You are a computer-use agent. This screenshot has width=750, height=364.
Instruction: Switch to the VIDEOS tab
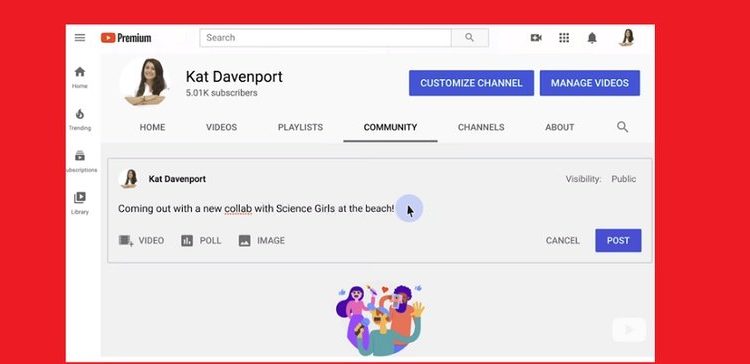coord(221,127)
